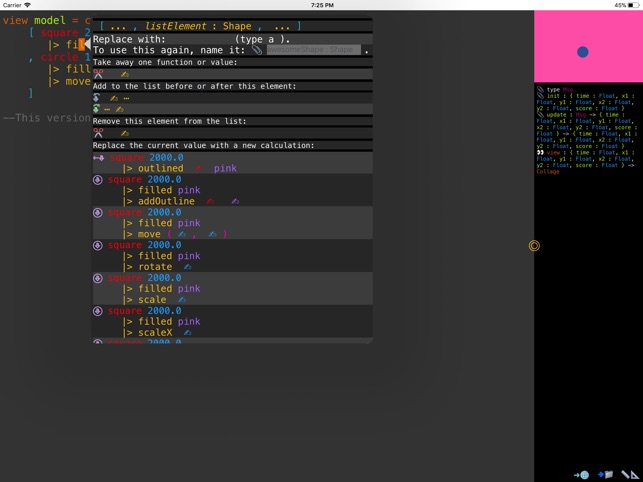This screenshot has height=482, width=643.
Task: Click circle icon of the move option
Action: [98, 212]
